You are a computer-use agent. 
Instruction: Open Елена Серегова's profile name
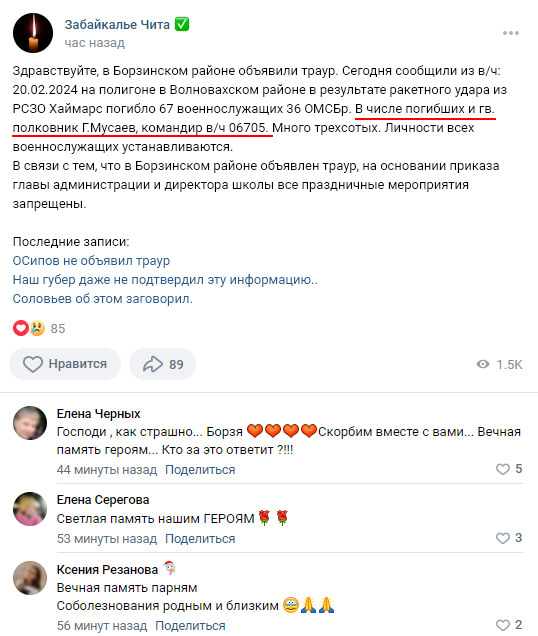coord(103,500)
